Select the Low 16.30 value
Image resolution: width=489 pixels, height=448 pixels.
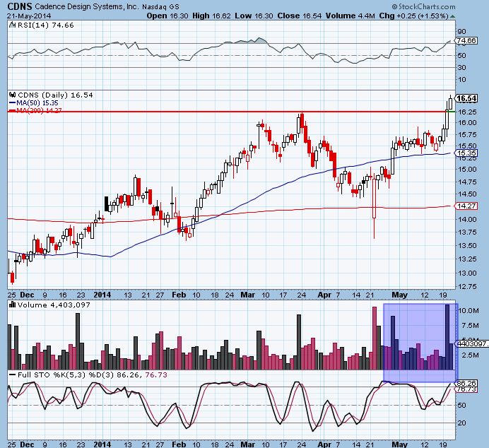click(x=254, y=16)
